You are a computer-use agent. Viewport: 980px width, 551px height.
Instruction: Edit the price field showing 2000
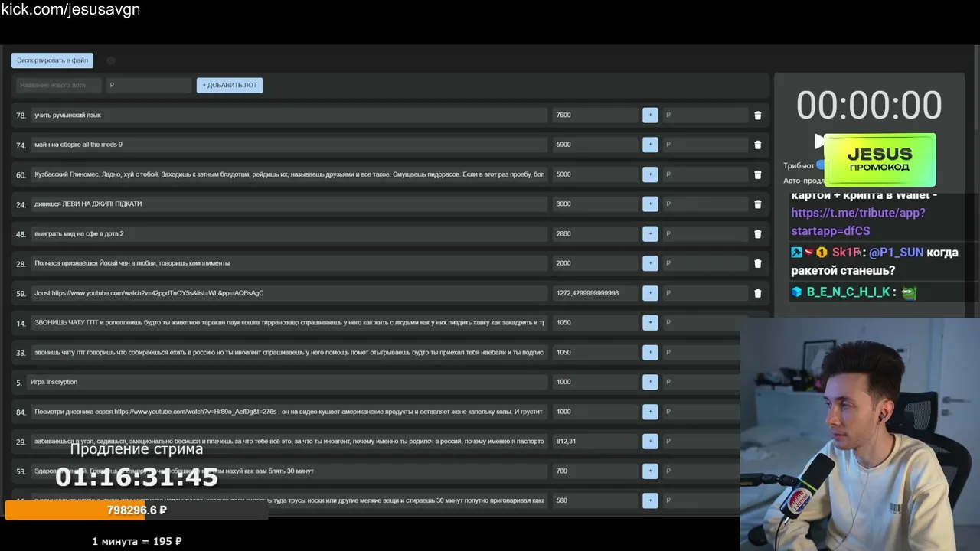(x=595, y=263)
